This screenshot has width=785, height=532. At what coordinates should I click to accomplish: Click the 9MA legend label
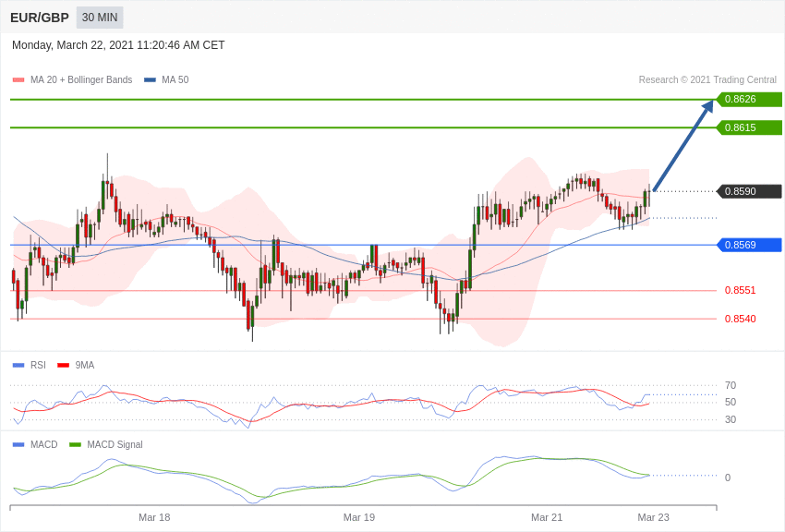point(85,366)
